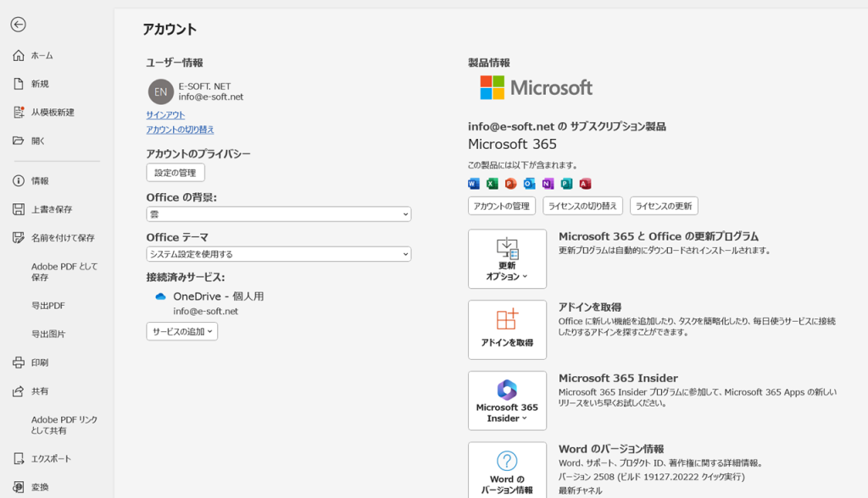This screenshot has height=498, width=868.
Task: Select Adobe PDF リンクとして共有 item
Action: 64,425
